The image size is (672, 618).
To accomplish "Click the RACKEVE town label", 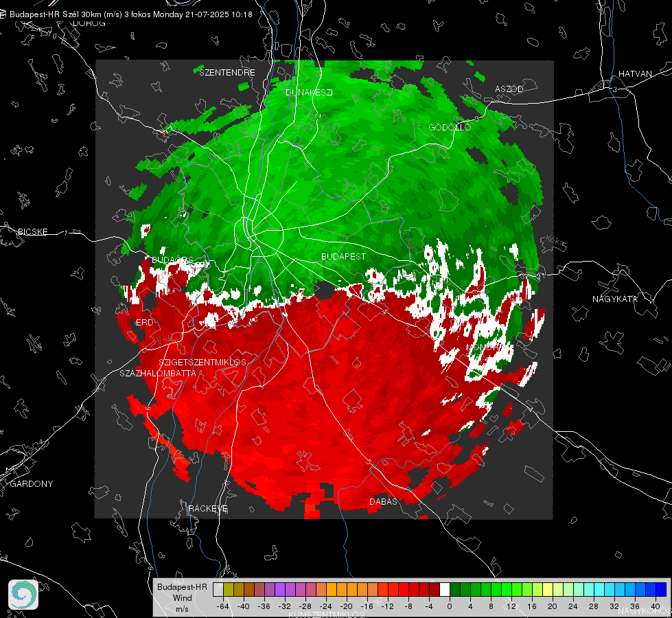I will (208, 509).
